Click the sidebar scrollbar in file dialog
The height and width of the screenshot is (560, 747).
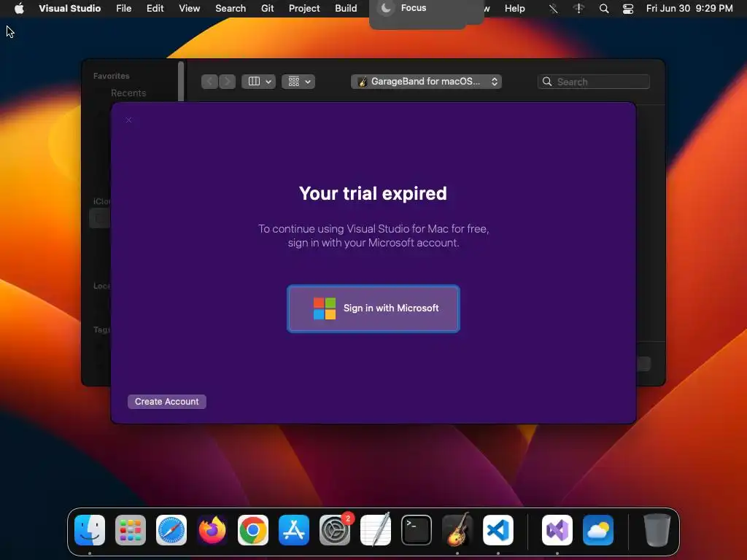coord(181,81)
